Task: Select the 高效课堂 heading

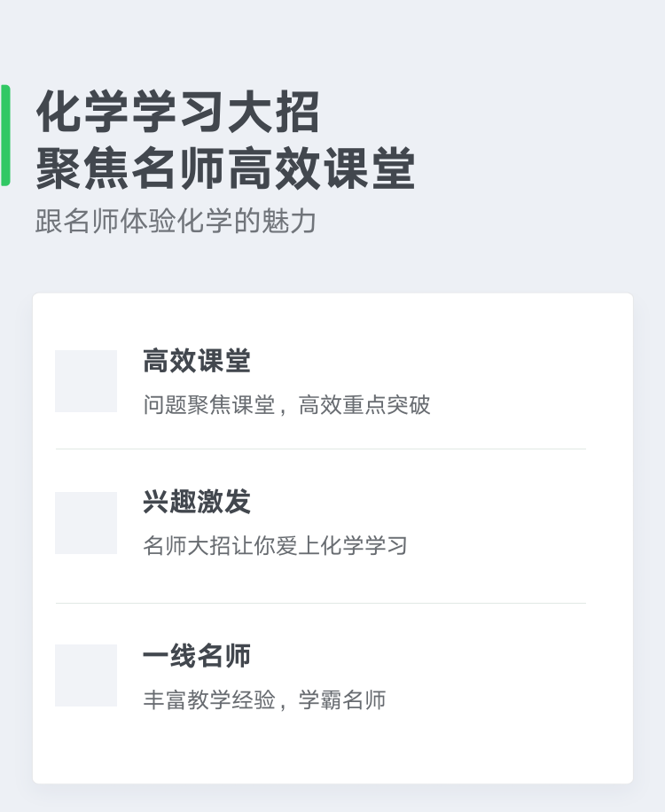Action: 197,362
